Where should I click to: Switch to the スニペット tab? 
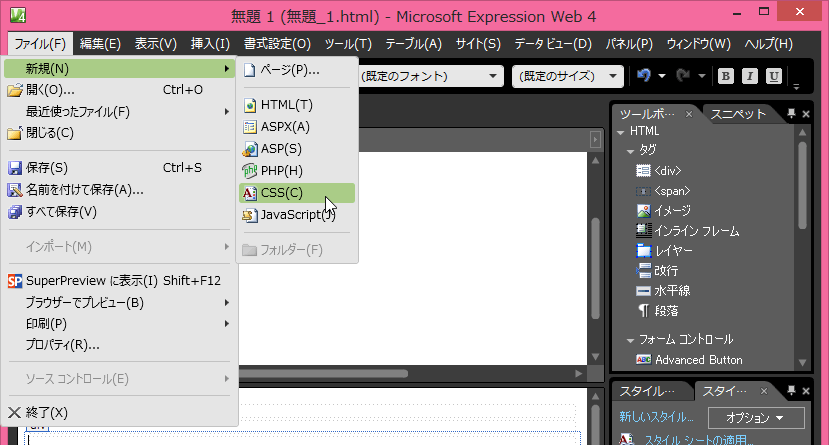tap(738, 114)
